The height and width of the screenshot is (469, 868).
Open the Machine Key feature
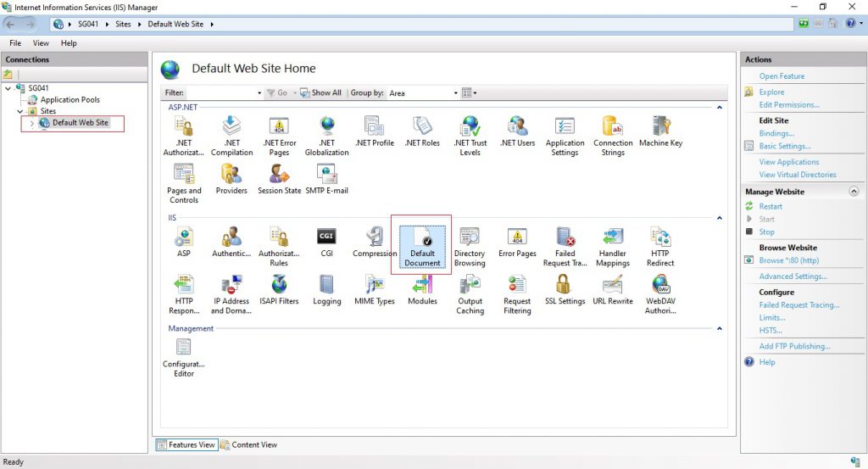coord(660,131)
